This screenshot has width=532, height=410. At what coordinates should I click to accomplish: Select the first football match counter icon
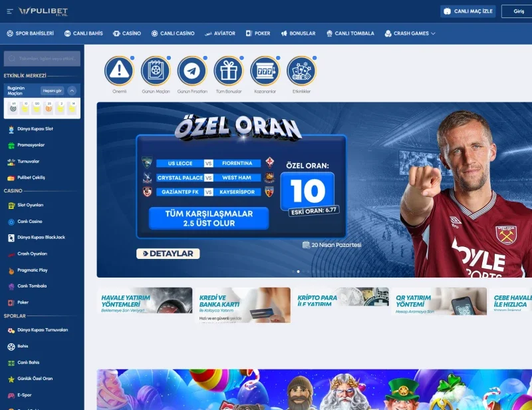tap(13, 108)
